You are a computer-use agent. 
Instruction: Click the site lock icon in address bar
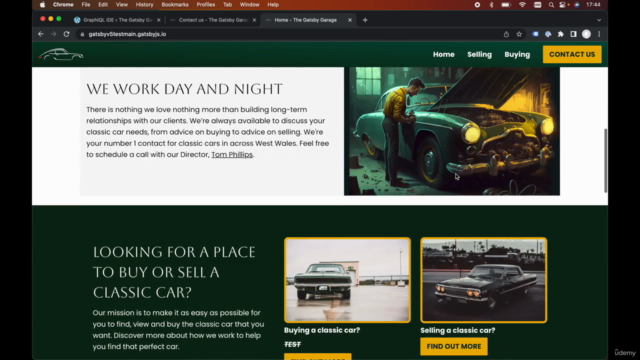[x=82, y=34]
